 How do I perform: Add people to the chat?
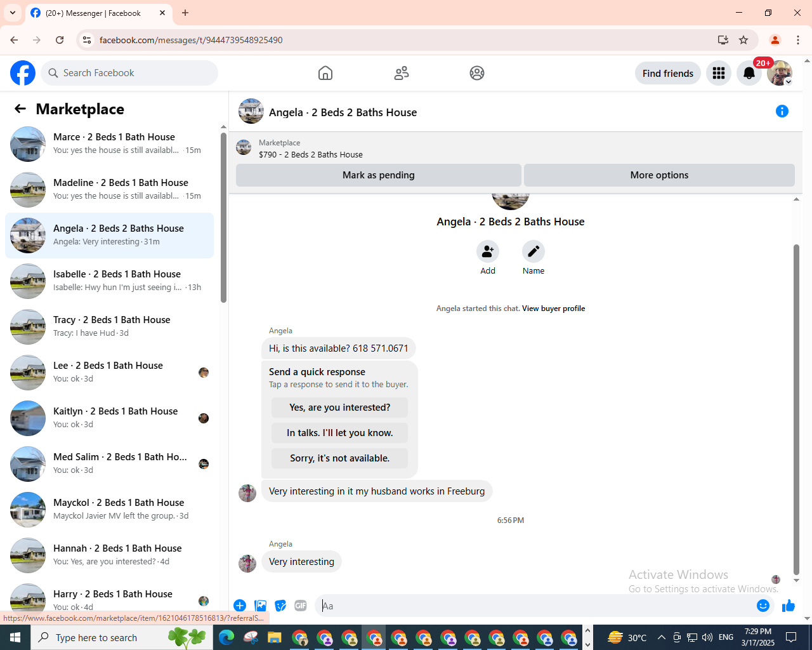[488, 252]
